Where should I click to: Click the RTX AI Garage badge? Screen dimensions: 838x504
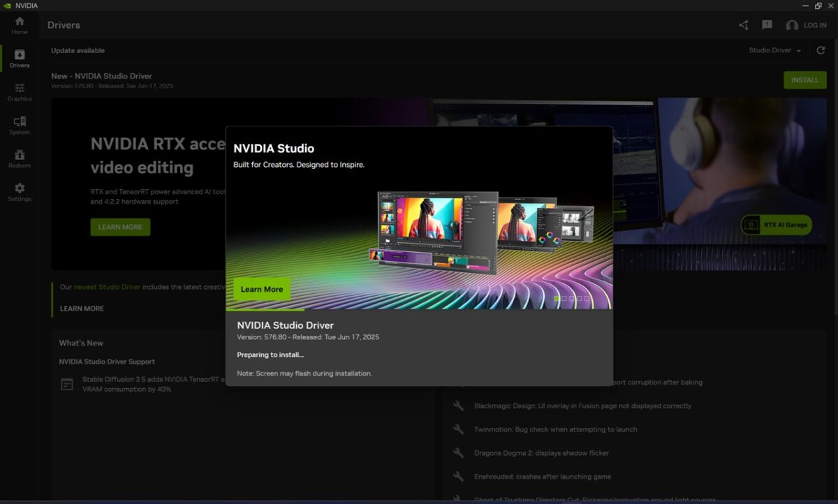point(776,225)
